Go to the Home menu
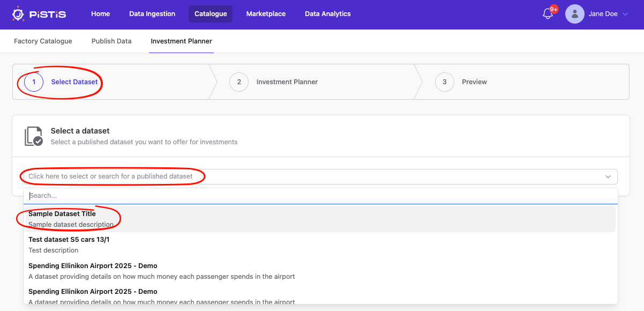The width and height of the screenshot is (644, 311). (100, 14)
